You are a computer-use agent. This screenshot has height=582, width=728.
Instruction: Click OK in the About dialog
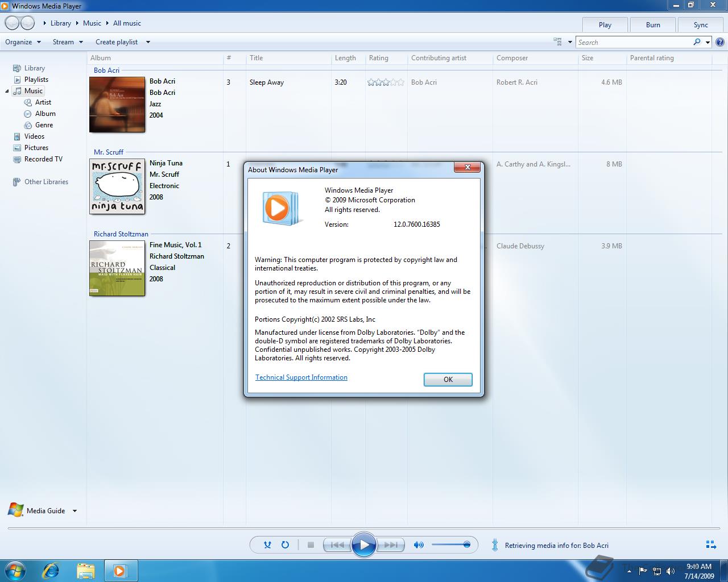(x=448, y=380)
